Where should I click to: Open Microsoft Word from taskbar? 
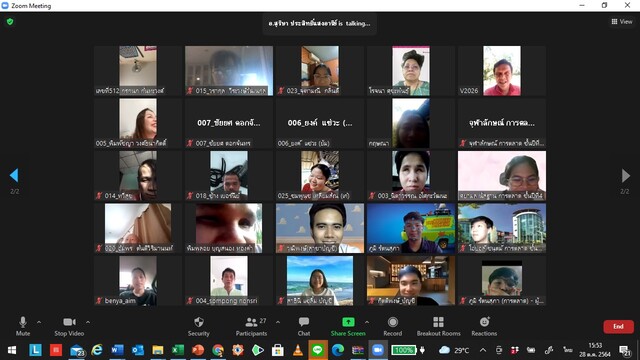117,350
